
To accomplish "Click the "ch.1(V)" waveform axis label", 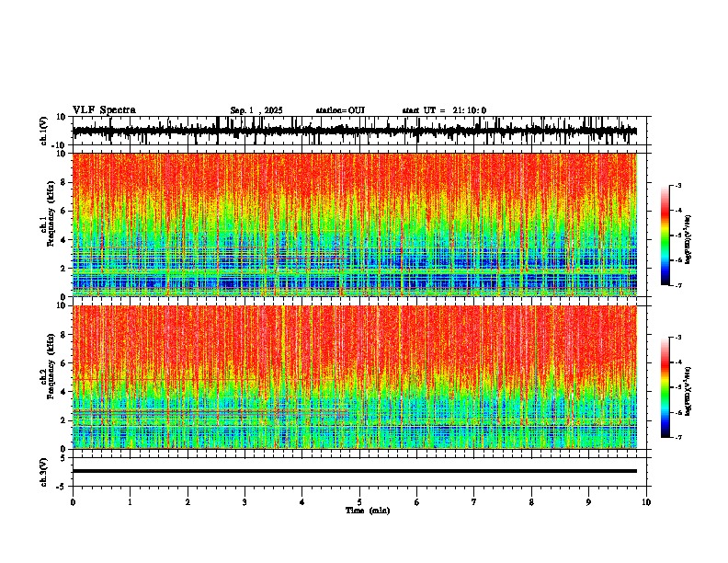I will pyautogui.click(x=44, y=131).
